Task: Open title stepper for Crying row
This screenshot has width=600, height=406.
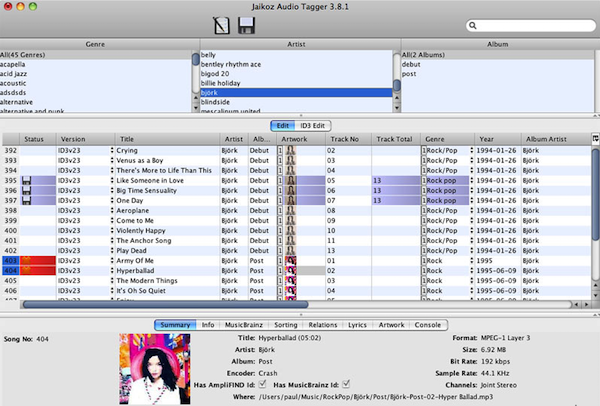Action: click(113, 149)
